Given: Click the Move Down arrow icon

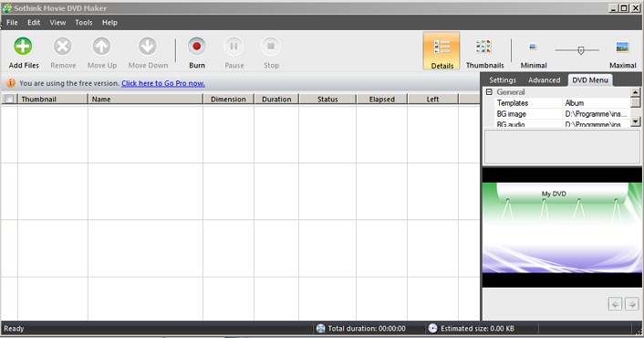Looking at the screenshot, I should click(148, 46).
